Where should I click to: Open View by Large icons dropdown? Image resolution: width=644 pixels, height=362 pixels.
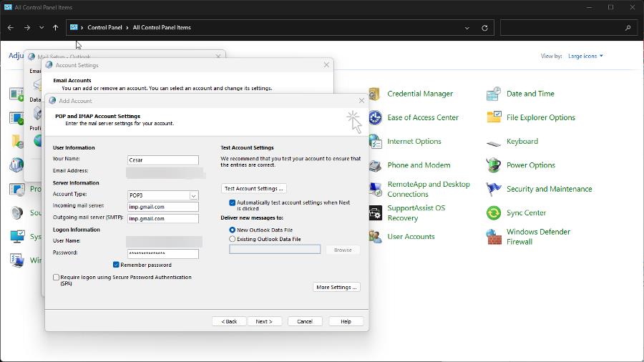585,56
